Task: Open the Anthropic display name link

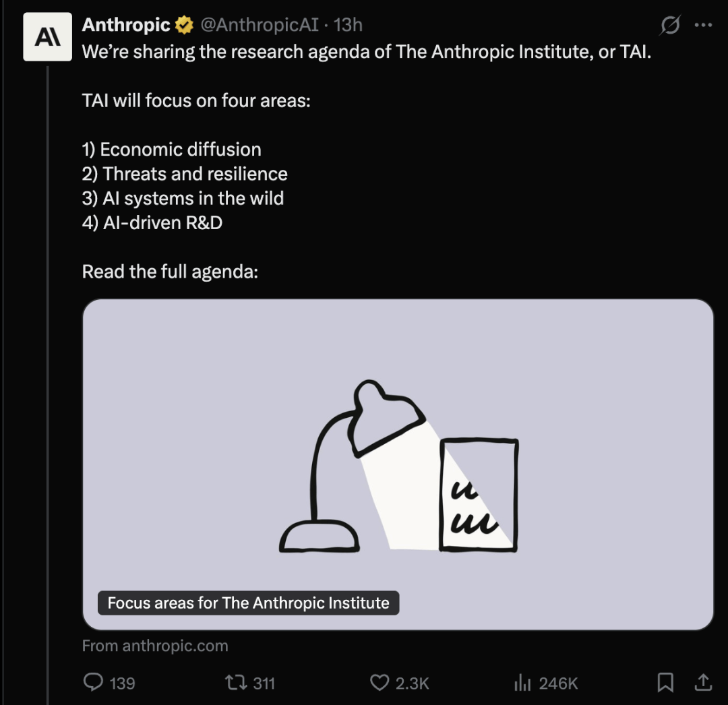Action: pos(126,24)
